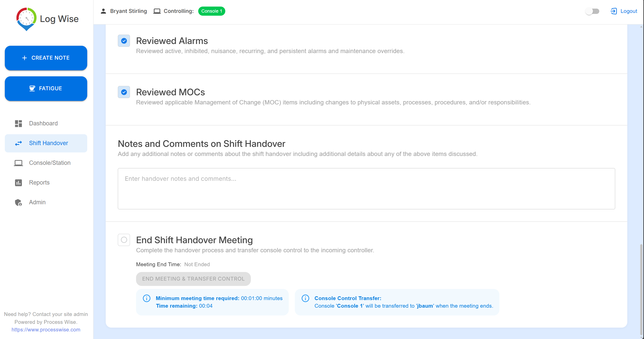Check the End Shift Handover Meeting checkbox
The width and height of the screenshot is (644, 339).
[124, 240]
